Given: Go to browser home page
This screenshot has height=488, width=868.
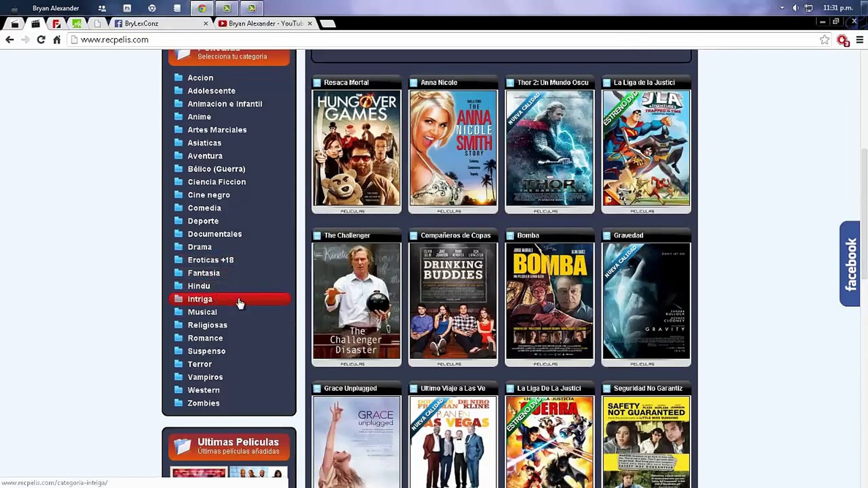Looking at the screenshot, I should [x=57, y=40].
